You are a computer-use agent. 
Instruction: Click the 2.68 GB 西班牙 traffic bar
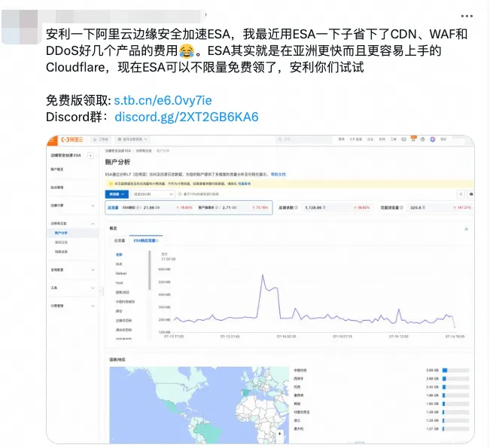point(455,379)
